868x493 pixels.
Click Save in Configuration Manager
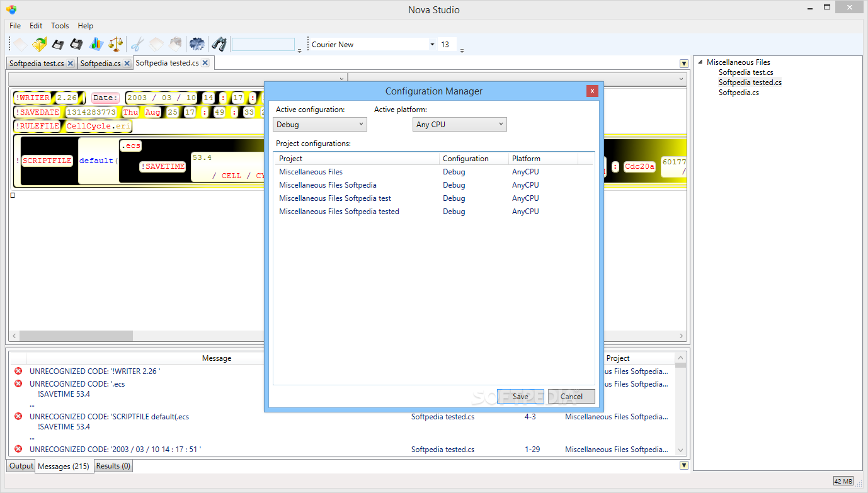(x=520, y=396)
